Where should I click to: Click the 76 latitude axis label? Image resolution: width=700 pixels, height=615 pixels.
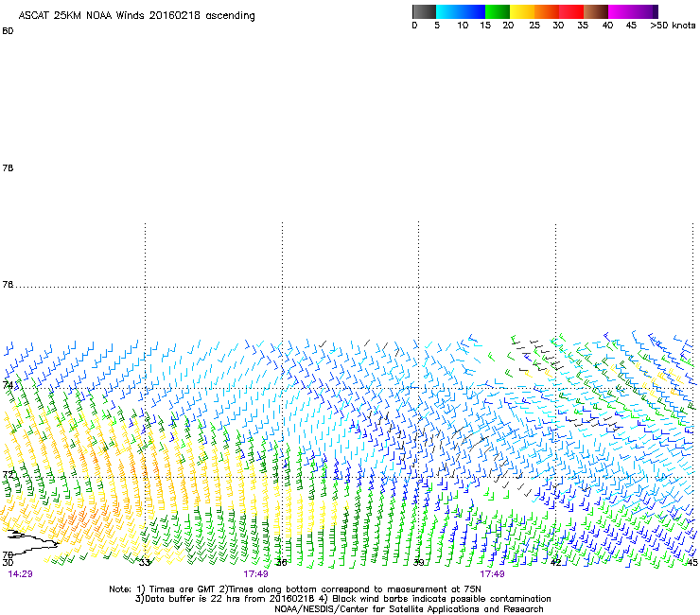[8, 284]
